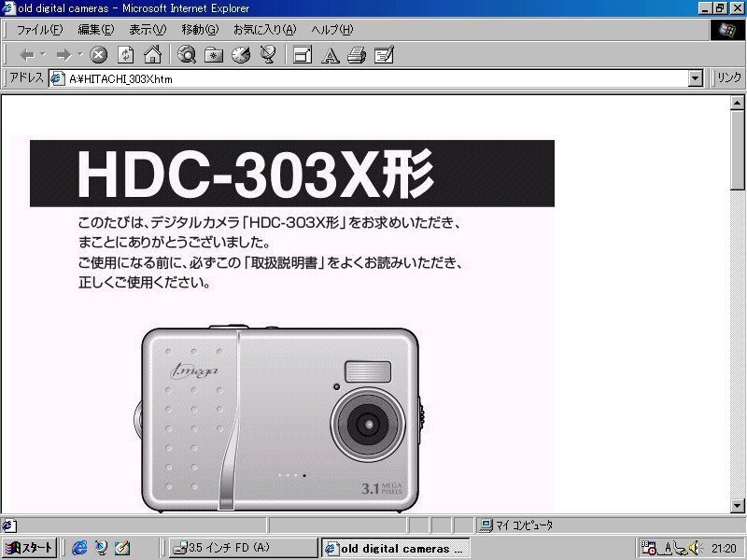Stop loading the current page
747x560 pixels.
point(98,54)
